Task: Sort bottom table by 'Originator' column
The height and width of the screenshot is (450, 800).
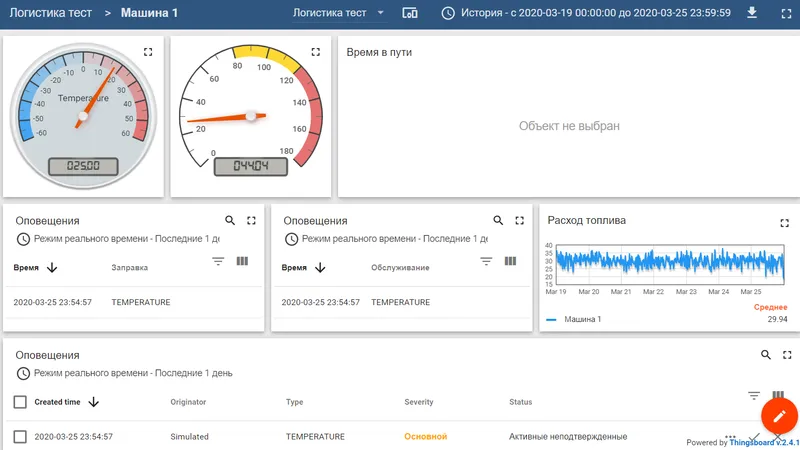Action: tap(188, 402)
